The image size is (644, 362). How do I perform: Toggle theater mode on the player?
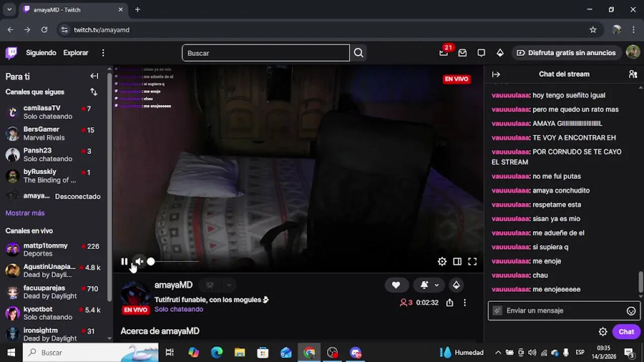tap(457, 261)
